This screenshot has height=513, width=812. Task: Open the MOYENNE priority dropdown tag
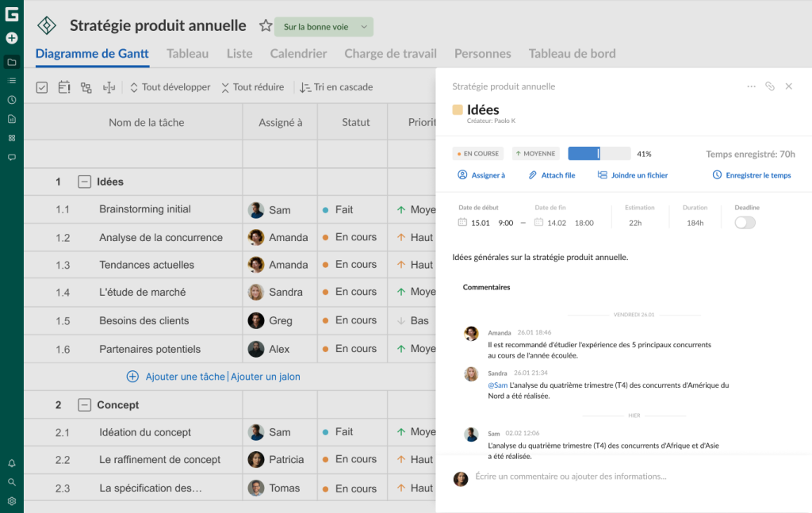click(x=536, y=154)
